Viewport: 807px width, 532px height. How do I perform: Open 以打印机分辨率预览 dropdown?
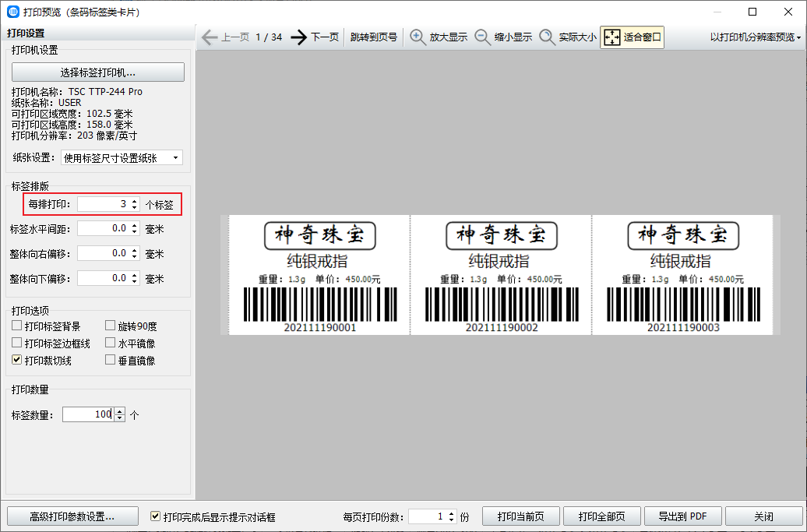755,37
